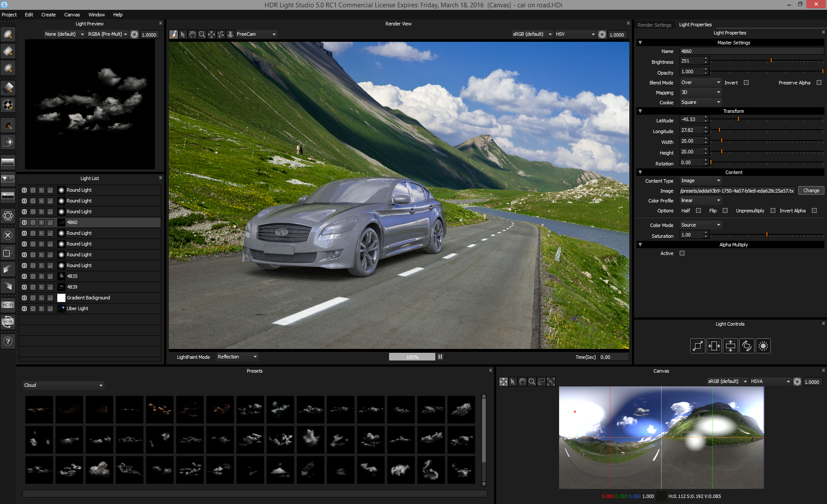The width and height of the screenshot is (827, 504).
Task: Enable Alpha Multiply Active checkbox
Action: [x=682, y=253]
